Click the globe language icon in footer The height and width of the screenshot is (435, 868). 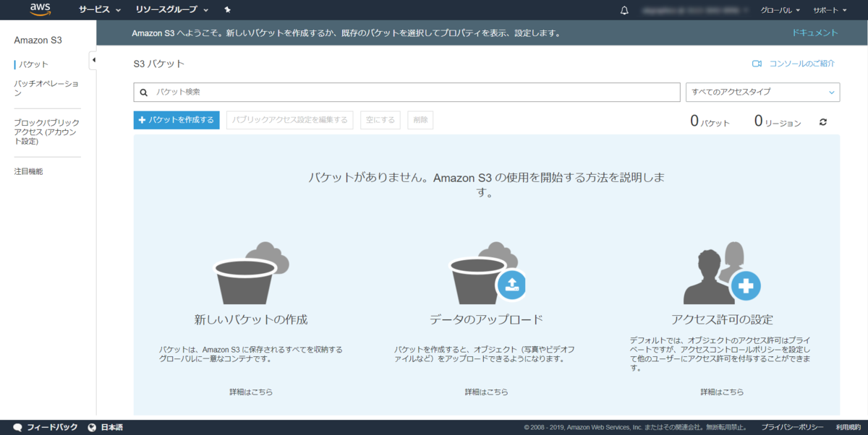point(92,428)
